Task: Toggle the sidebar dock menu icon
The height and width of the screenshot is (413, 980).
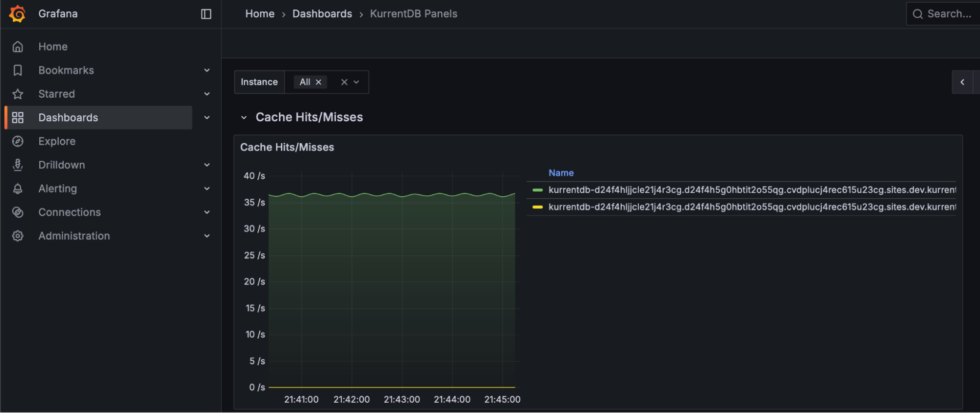Action: click(206, 14)
